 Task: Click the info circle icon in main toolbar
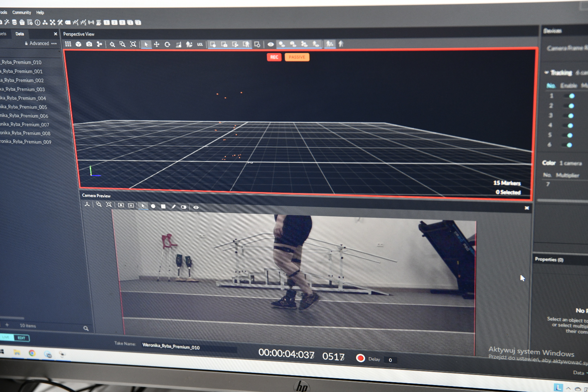[37, 23]
